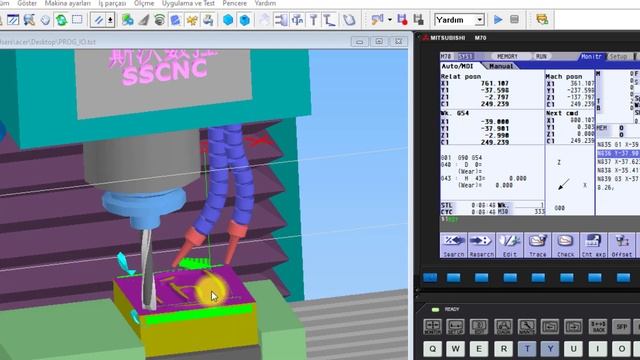Select the Manual tab
The image size is (640, 360).
501,66
